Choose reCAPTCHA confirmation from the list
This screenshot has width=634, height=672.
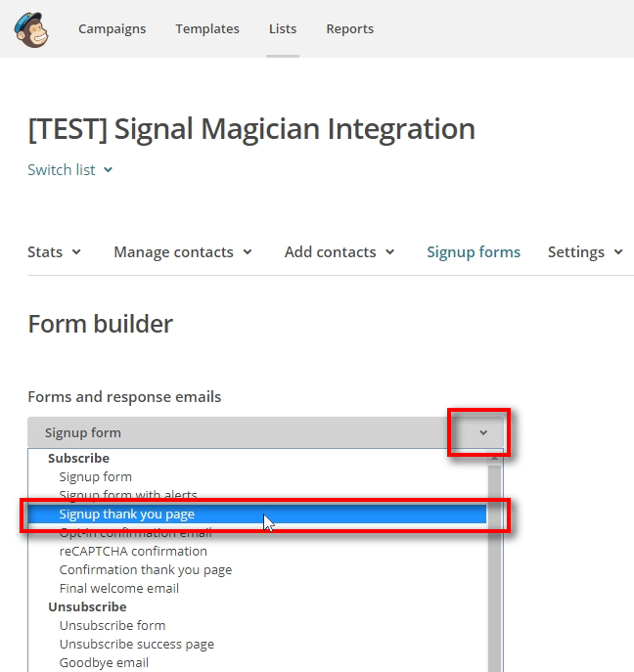pyautogui.click(x=133, y=552)
